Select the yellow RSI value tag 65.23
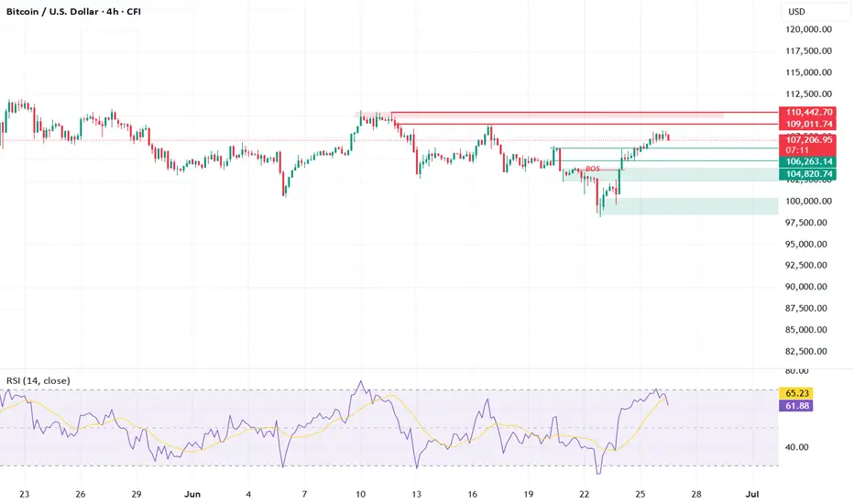 pyautogui.click(x=796, y=393)
